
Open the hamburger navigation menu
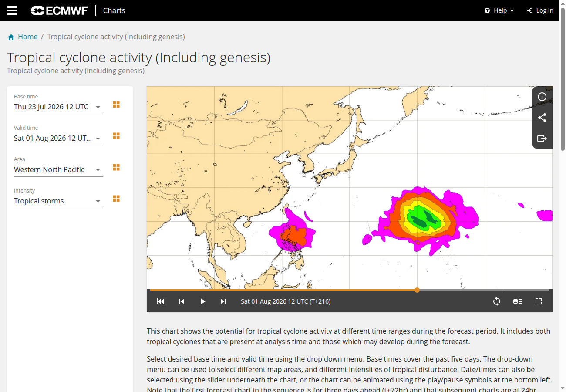[x=12, y=10]
